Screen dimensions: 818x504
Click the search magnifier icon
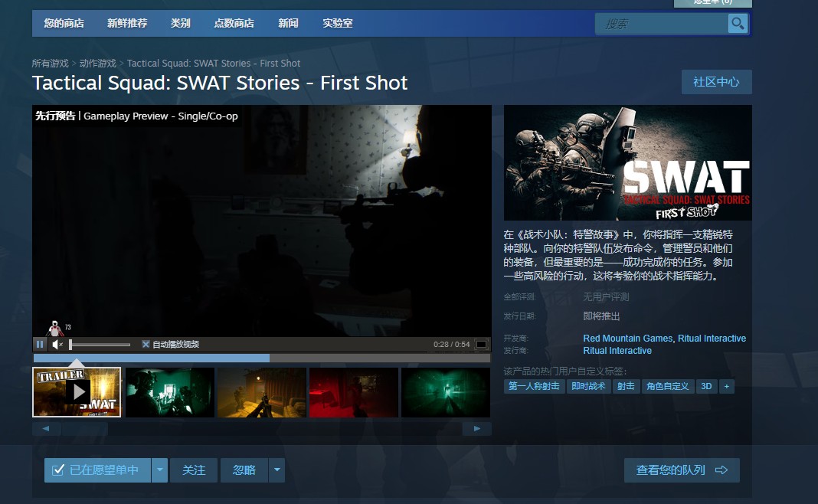[738, 24]
